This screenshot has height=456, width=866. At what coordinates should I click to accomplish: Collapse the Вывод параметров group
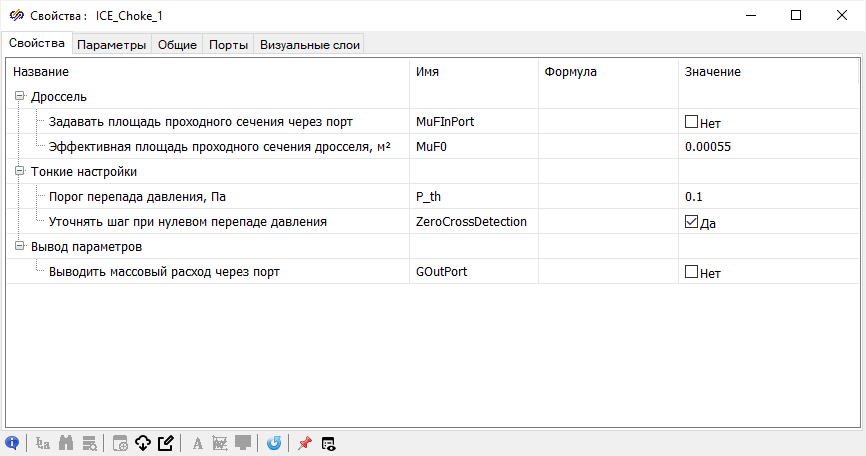19,246
